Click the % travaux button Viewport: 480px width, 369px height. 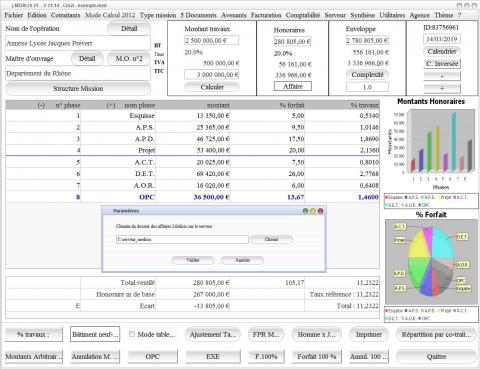point(33,334)
